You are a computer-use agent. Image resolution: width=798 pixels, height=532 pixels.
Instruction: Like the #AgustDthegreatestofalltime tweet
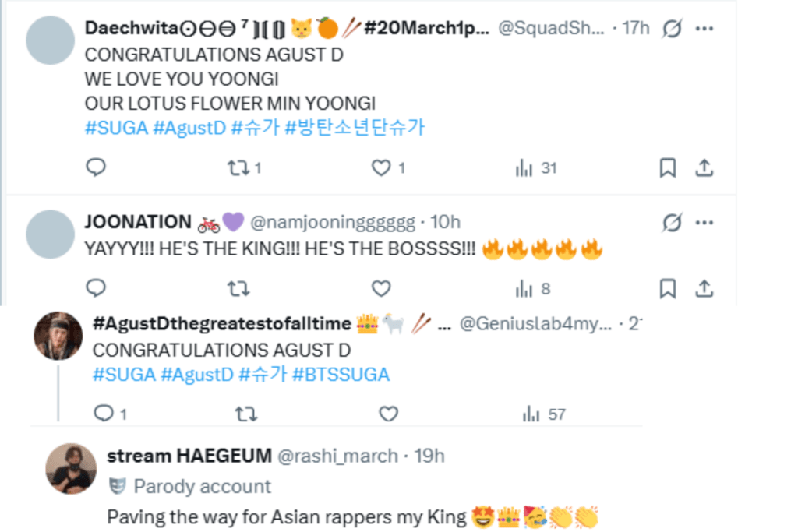(388, 414)
